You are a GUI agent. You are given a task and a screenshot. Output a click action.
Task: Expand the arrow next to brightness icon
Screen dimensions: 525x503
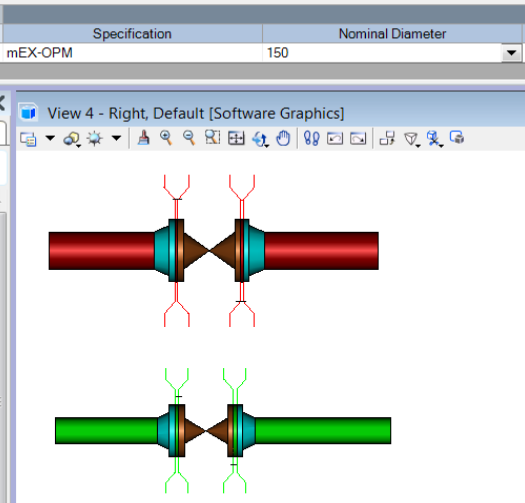[x=116, y=138]
